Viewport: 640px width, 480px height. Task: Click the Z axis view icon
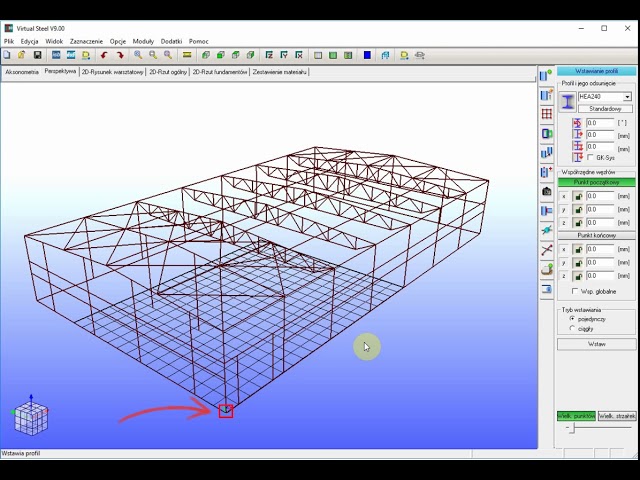coord(269,55)
